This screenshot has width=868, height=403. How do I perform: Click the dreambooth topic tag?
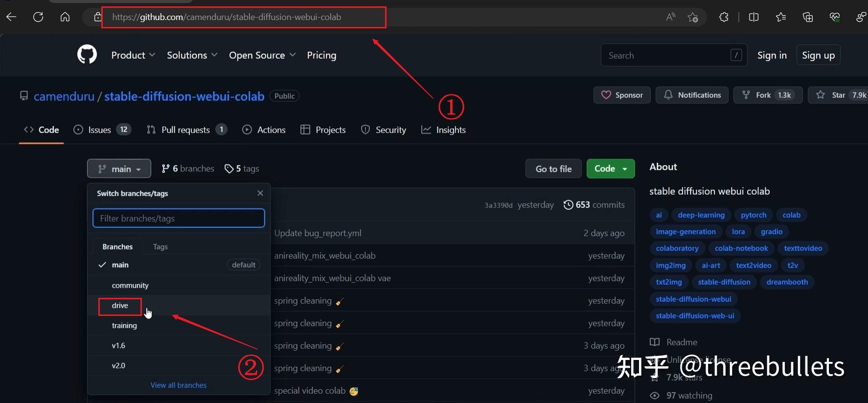787,282
